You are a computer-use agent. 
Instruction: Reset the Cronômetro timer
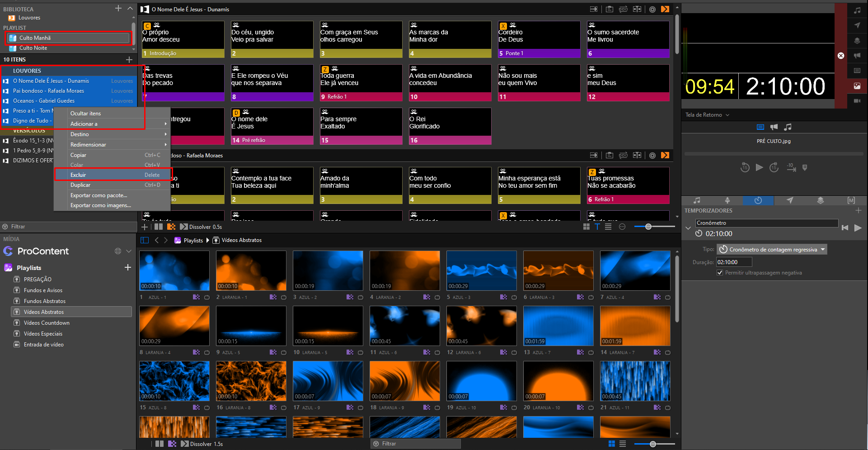coord(845,228)
